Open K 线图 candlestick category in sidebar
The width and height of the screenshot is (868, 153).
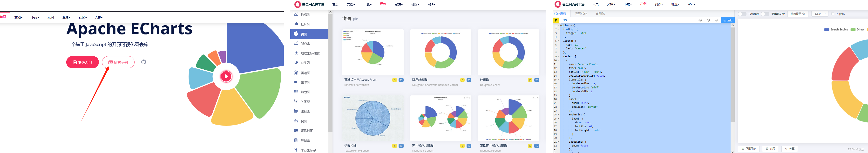coord(309,63)
